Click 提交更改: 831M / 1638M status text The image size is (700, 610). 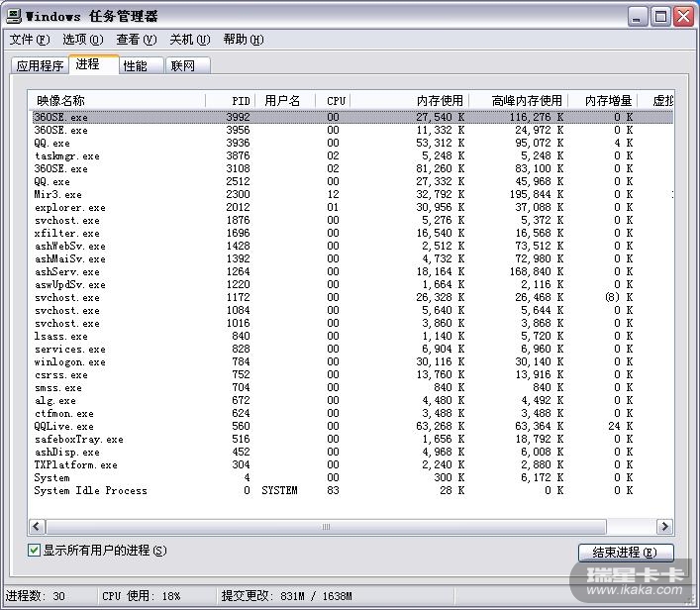pos(286,596)
